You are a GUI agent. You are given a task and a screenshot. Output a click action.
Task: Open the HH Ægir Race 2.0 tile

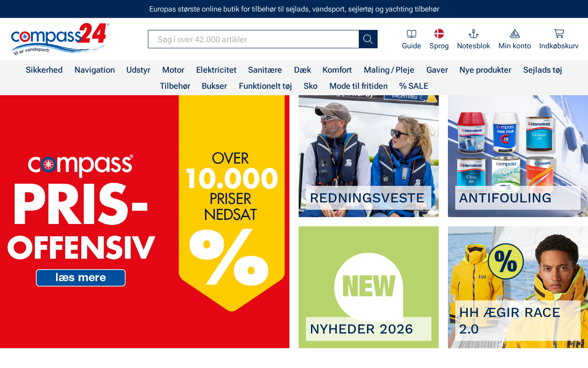point(518,287)
